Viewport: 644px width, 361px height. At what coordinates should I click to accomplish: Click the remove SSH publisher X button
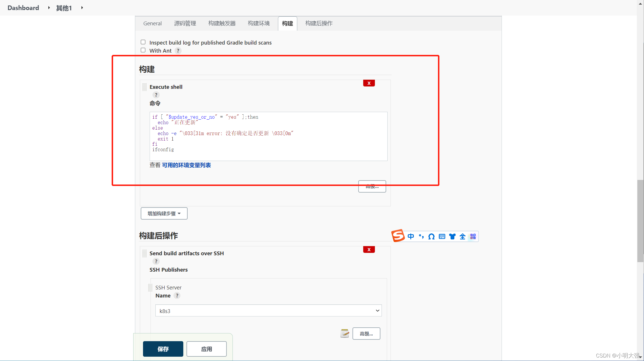369,250
